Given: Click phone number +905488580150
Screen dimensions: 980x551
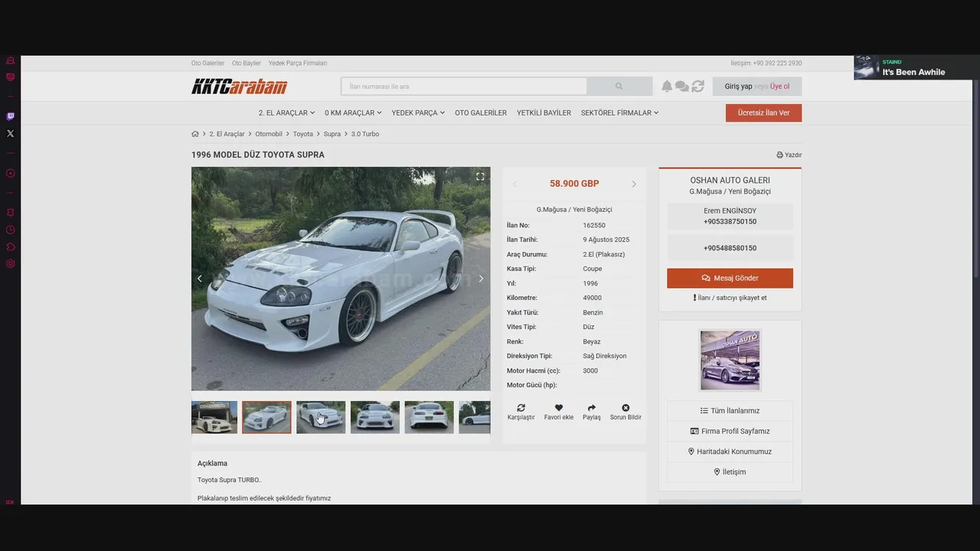Looking at the screenshot, I should click(x=730, y=248).
